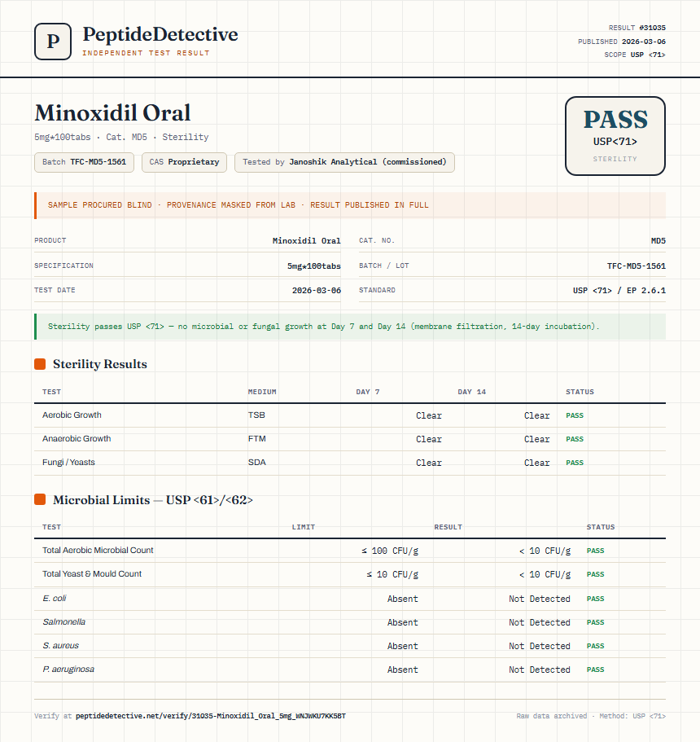Click the S. aureus row label
This screenshot has height=742, width=700.
[60, 645]
